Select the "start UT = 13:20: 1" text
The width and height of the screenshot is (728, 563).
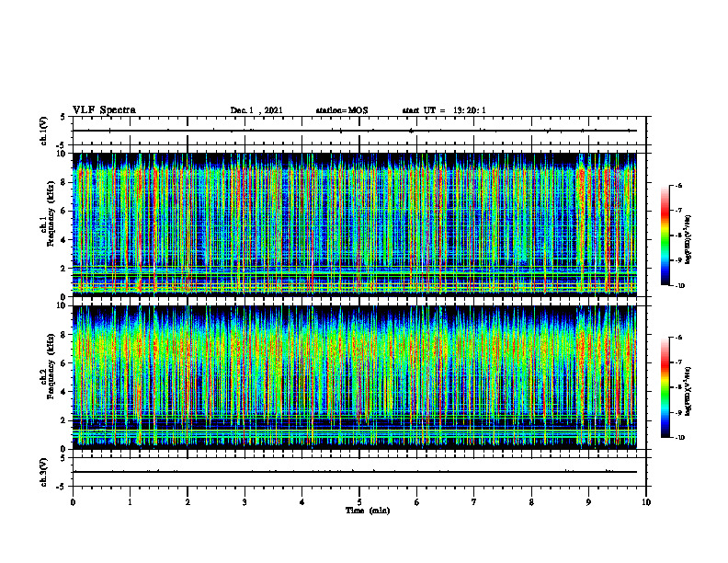click(x=444, y=110)
